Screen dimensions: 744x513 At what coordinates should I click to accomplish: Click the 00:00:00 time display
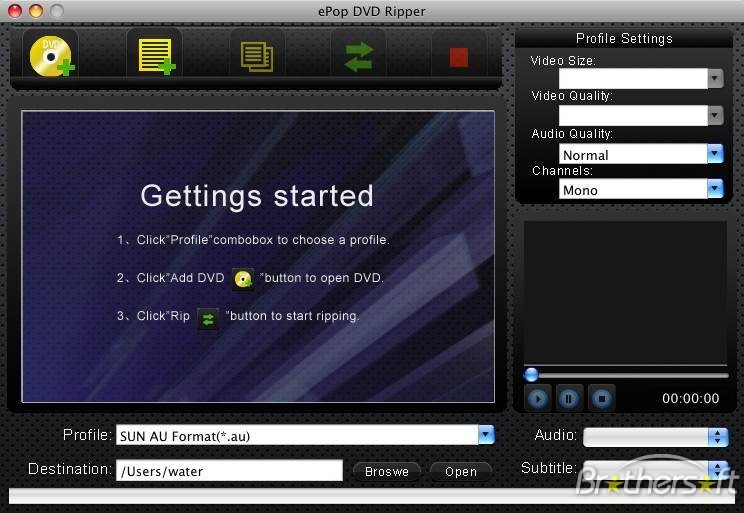(690, 398)
